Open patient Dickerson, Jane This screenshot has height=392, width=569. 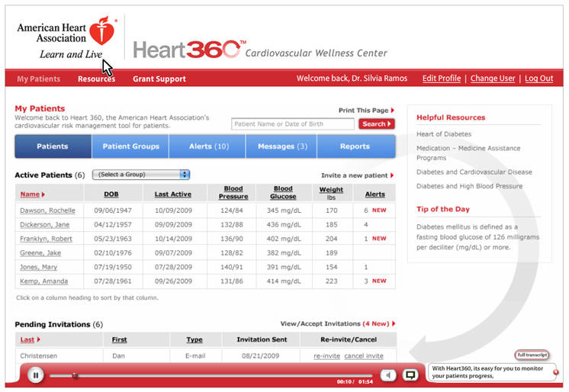45,225
